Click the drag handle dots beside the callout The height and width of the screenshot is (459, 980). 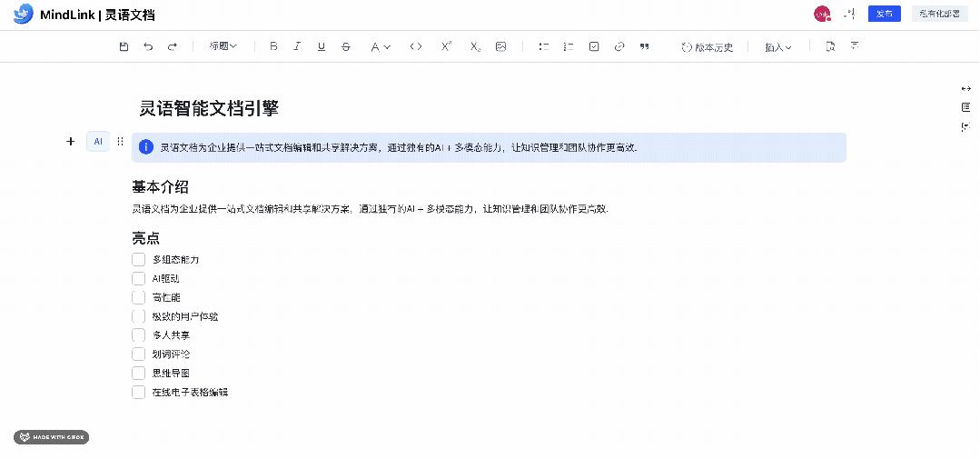[x=121, y=141]
